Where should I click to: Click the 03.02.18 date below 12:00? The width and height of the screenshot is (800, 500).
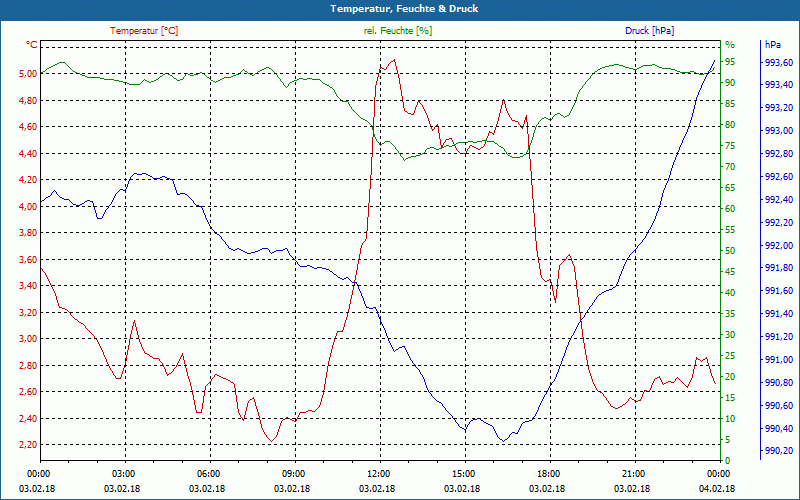pos(377,488)
